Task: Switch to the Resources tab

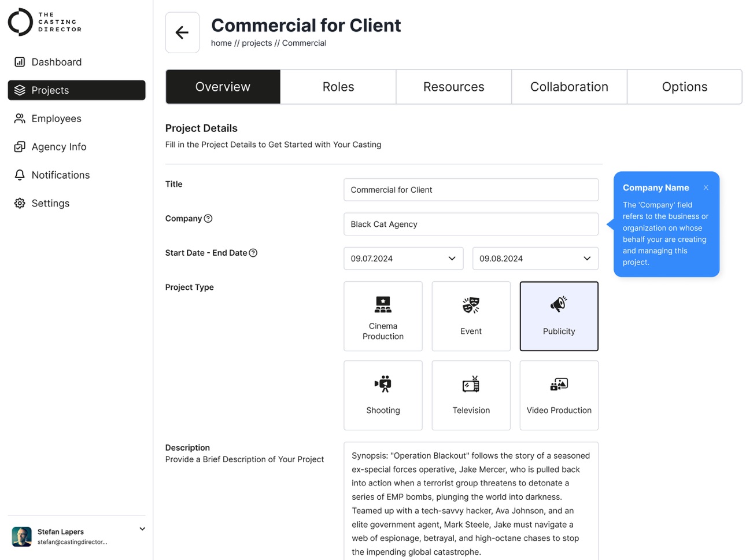Action: click(x=454, y=87)
